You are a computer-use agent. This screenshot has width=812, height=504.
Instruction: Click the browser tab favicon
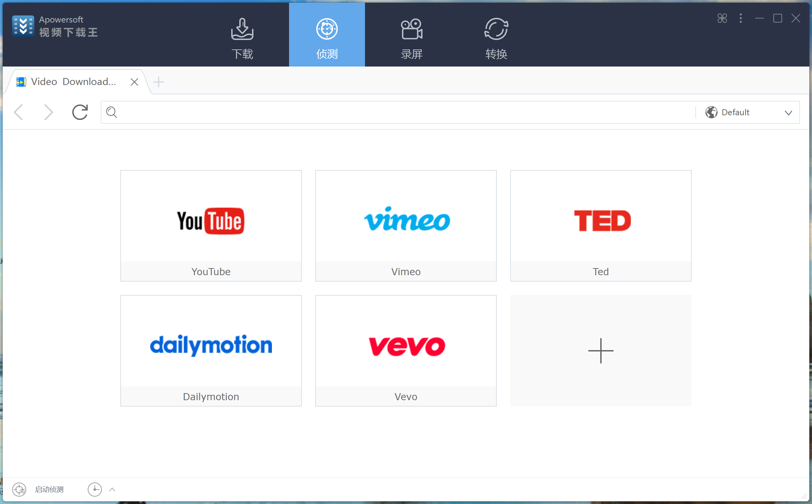(x=22, y=82)
